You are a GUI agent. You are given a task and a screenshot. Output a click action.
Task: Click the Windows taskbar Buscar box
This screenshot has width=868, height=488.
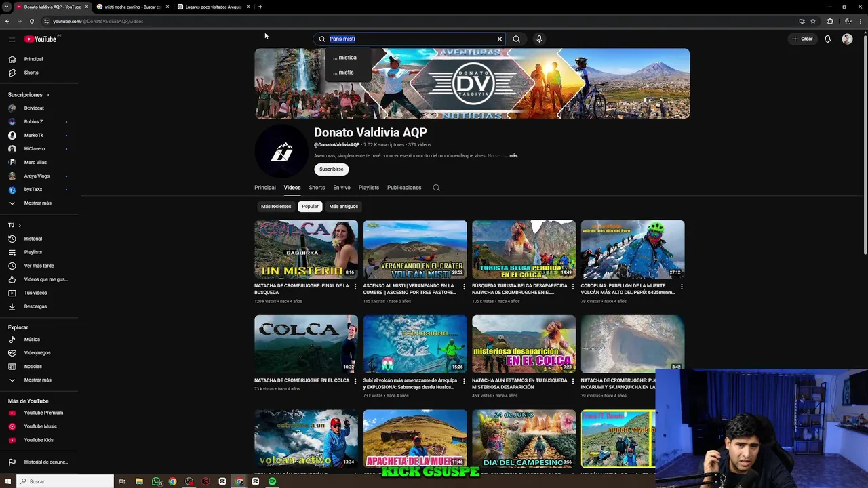64,481
